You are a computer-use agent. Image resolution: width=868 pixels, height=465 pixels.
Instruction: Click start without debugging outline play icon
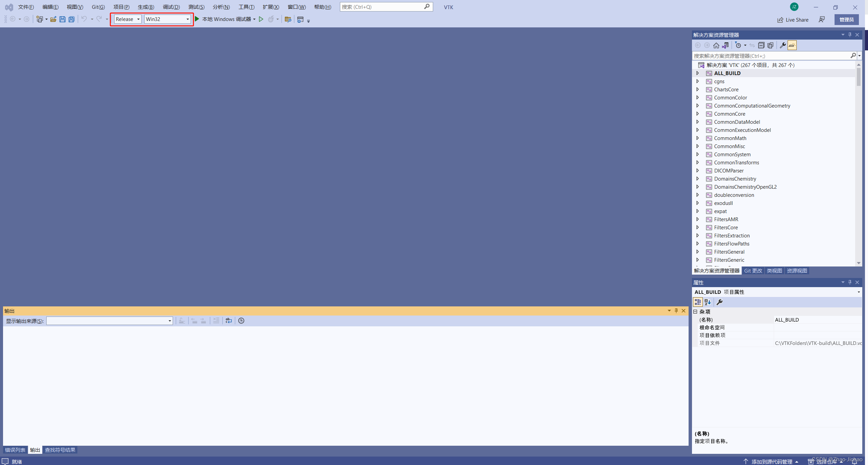(261, 19)
